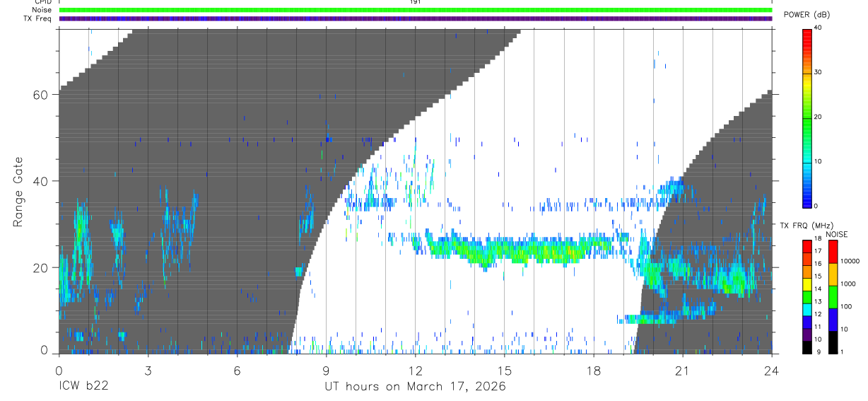
Task: Click the '11' label in TX FRQ legend
Action: [x=818, y=327]
